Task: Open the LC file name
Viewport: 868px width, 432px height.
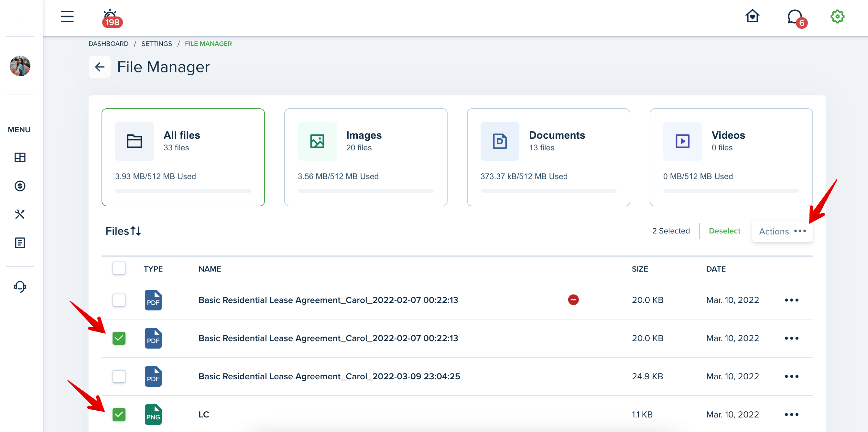Action: [203, 414]
